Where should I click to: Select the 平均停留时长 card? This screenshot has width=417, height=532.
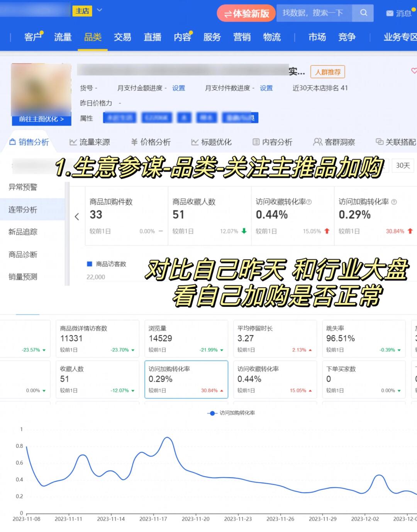click(x=275, y=338)
